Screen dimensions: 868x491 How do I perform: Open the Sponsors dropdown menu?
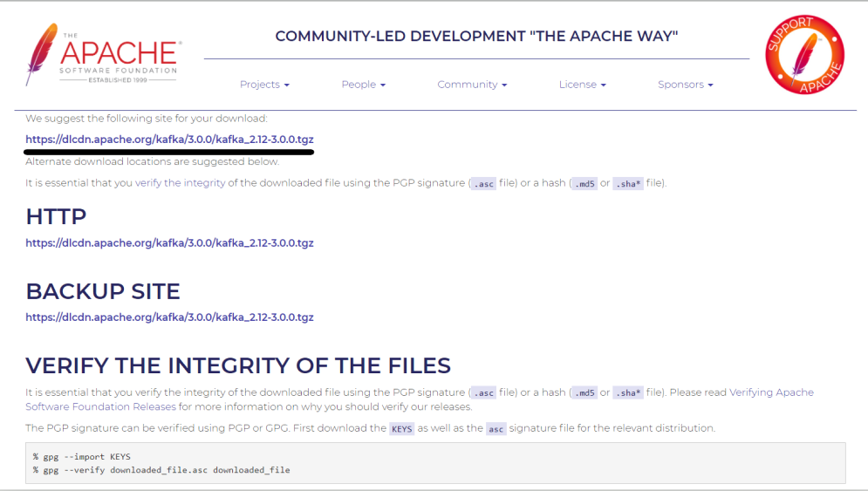pyautogui.click(x=686, y=85)
